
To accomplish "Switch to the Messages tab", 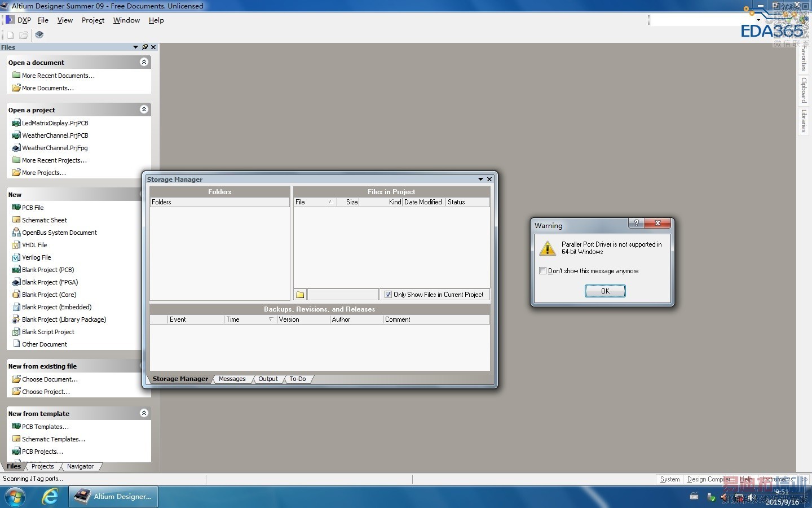I will pos(232,379).
